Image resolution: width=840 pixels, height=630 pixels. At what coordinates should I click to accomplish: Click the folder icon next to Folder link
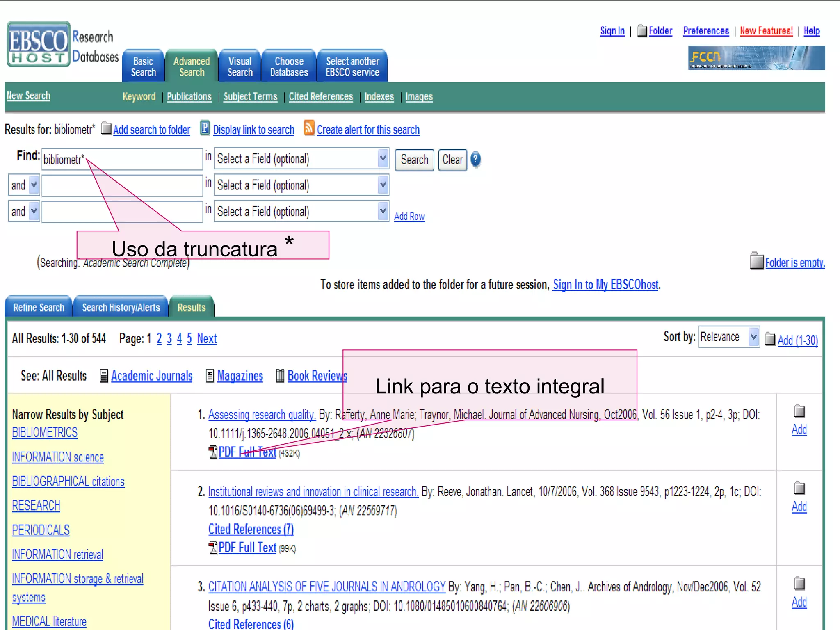click(x=642, y=31)
